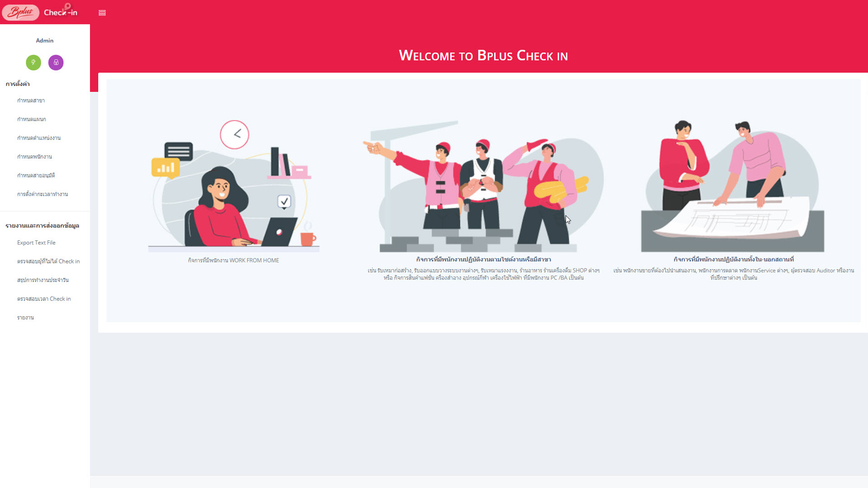Open กำหนดสาขา branch settings
Image resolution: width=868 pixels, height=488 pixels.
coord(31,100)
